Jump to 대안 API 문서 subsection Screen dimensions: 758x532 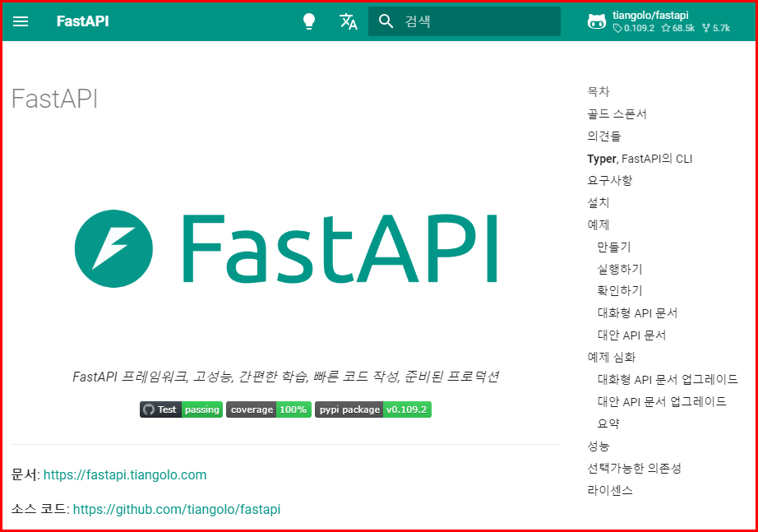[631, 335]
